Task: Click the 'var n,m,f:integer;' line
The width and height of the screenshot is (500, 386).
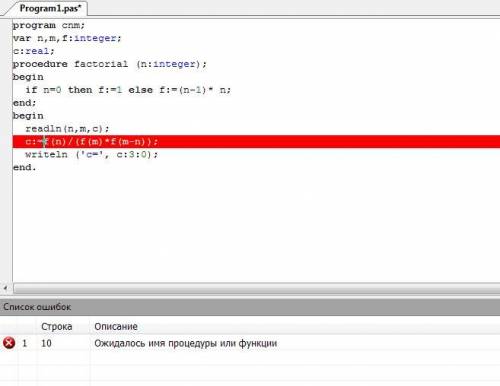Action: [x=67, y=38]
